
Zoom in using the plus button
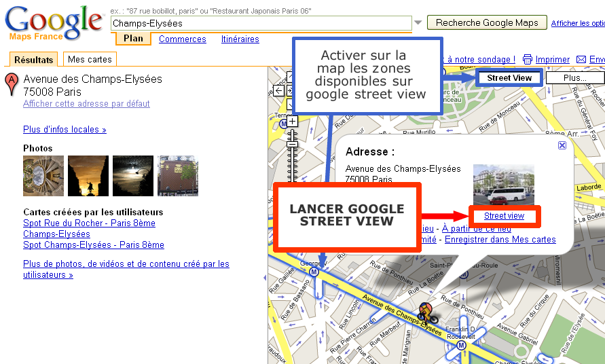coord(293,121)
